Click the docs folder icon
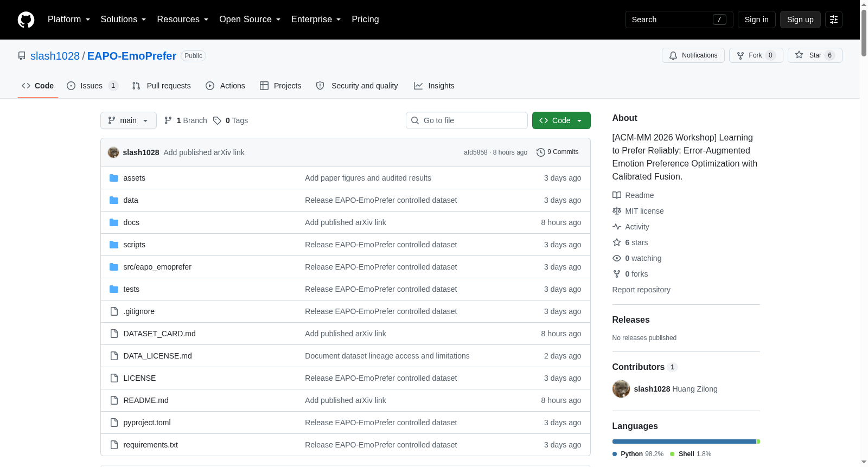868x467 pixels. [x=114, y=222]
